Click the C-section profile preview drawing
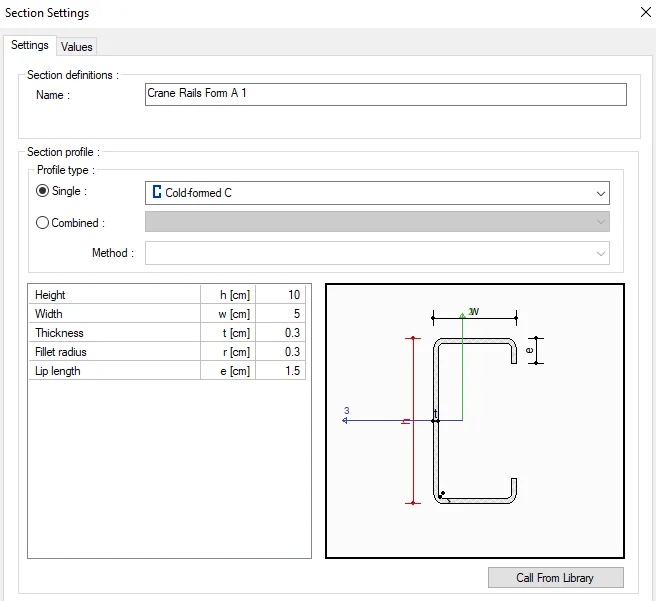The height and width of the screenshot is (601, 656). 475,421
